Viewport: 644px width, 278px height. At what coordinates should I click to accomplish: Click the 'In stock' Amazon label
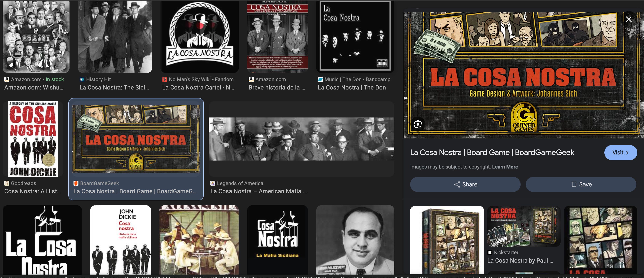[x=55, y=79]
